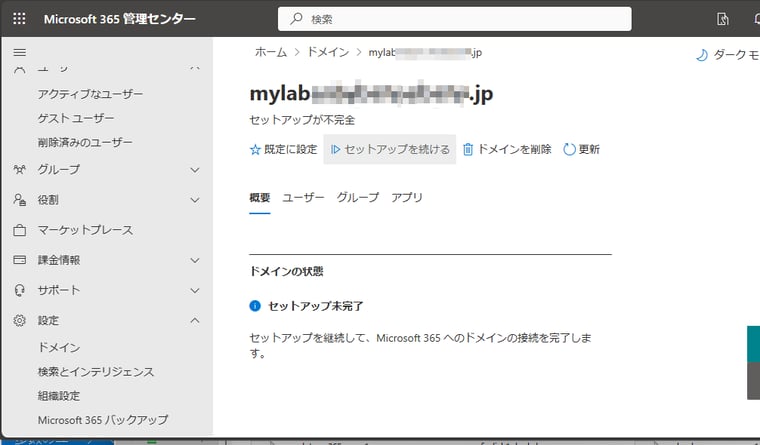Click the play icon for continue setup
760x445 pixels.
click(335, 149)
